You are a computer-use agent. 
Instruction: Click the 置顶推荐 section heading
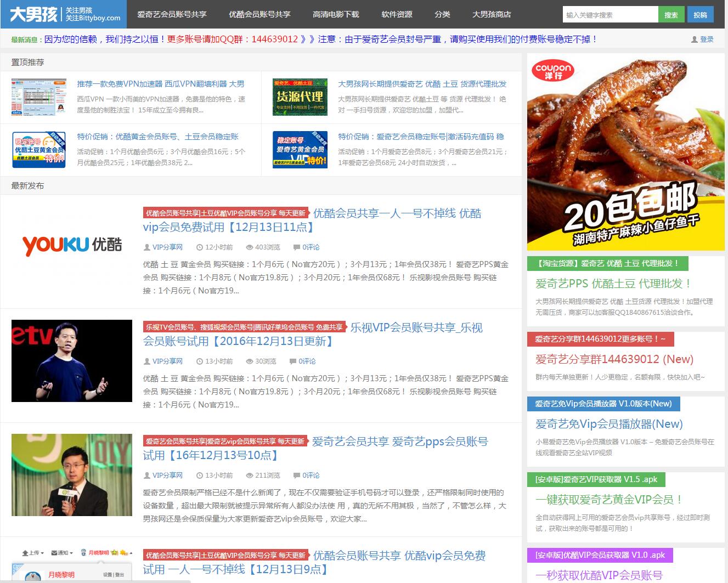tap(28, 63)
